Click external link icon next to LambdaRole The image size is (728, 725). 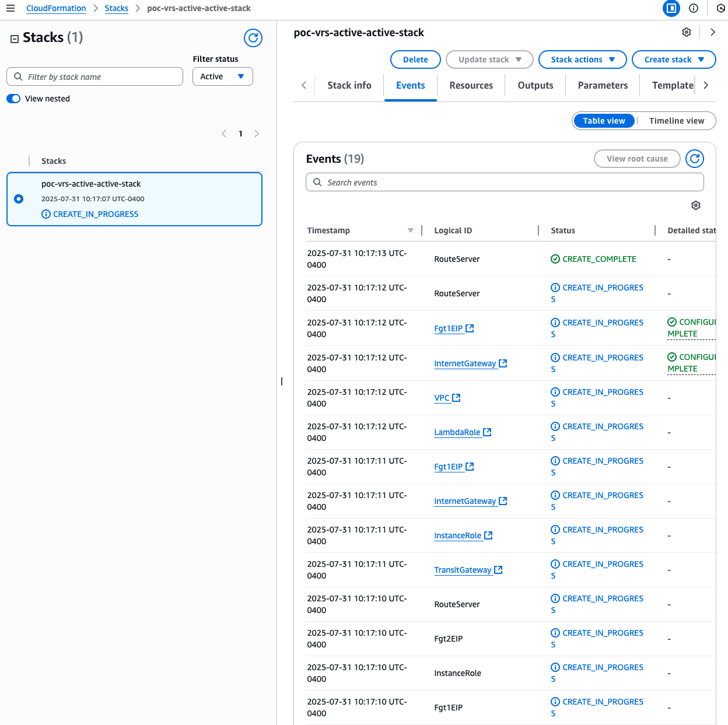pos(488,432)
